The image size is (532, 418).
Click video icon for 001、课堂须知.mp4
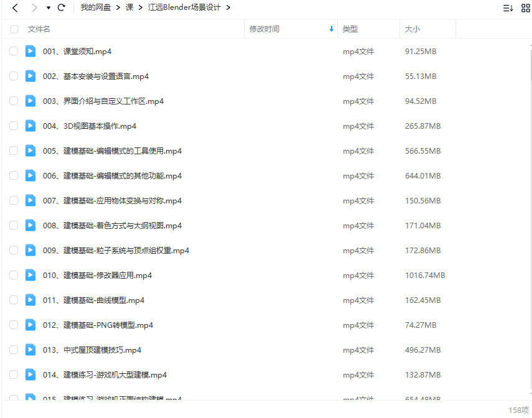coord(30,51)
